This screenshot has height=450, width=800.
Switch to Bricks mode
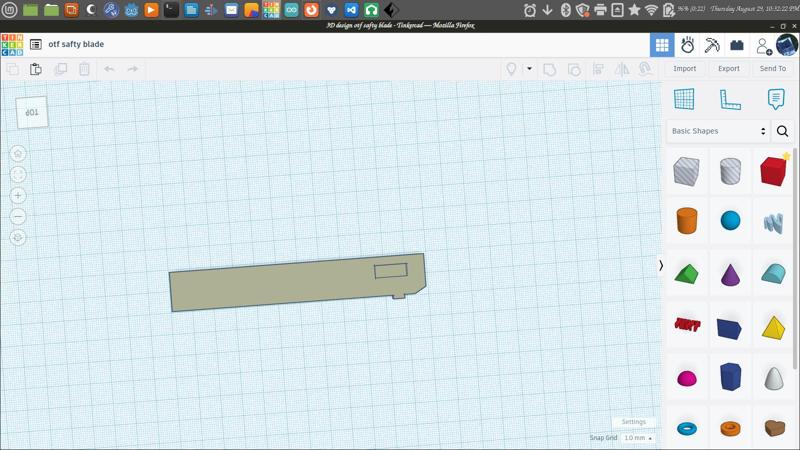click(737, 45)
